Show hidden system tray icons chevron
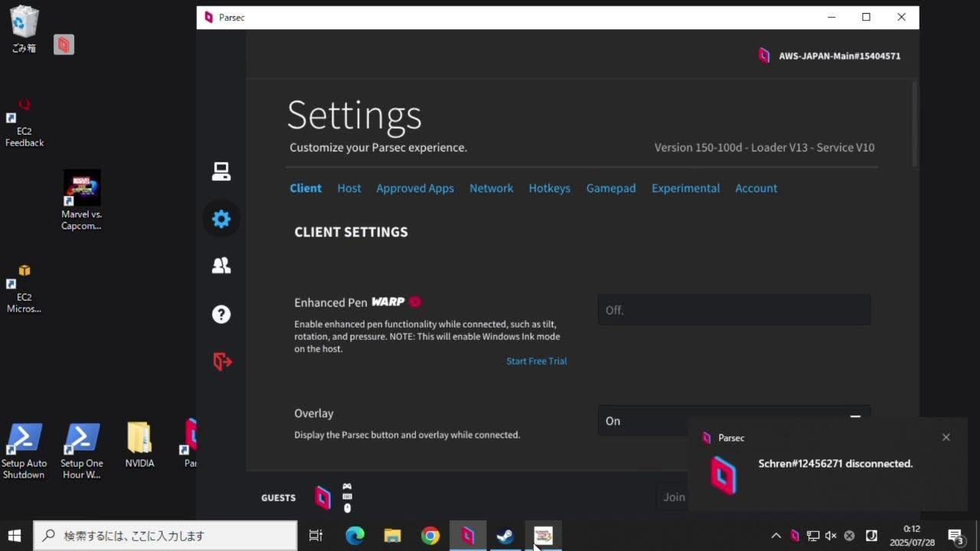 pos(776,536)
